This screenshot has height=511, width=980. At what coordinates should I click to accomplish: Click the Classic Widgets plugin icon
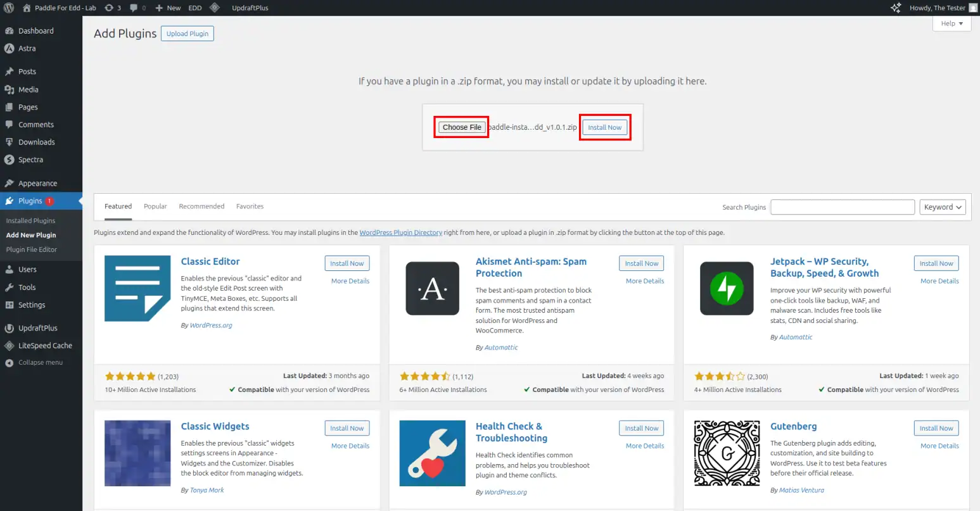(137, 453)
